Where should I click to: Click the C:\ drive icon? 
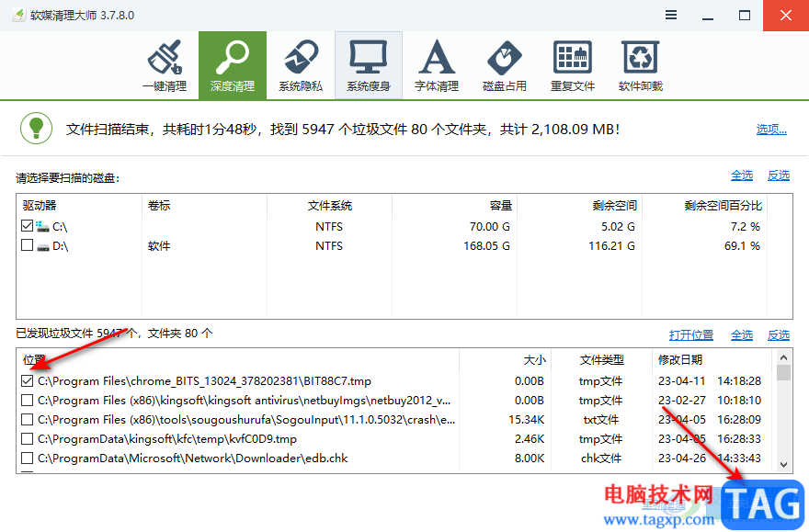[x=42, y=226]
